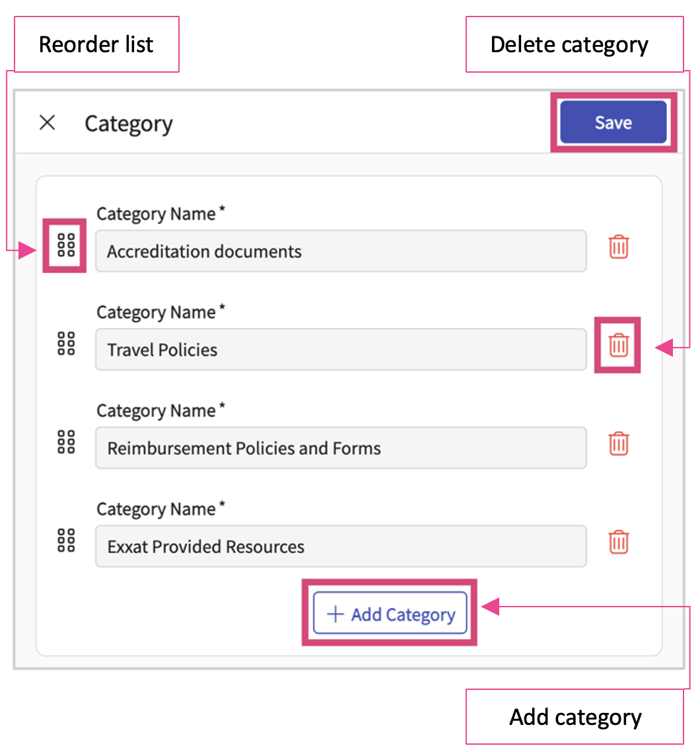700x752 pixels.
Task: Click the reorder handle for Accreditation documents
Action: [66, 245]
